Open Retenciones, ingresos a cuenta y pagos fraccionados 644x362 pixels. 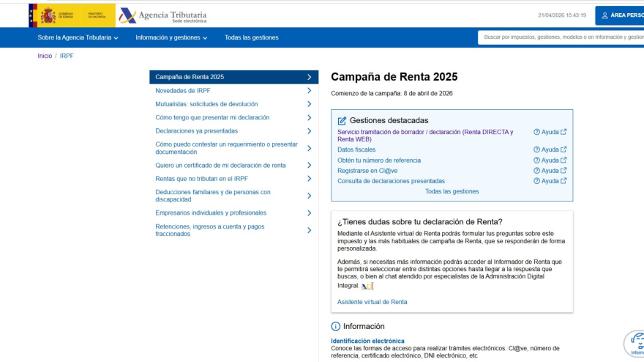click(x=233, y=230)
